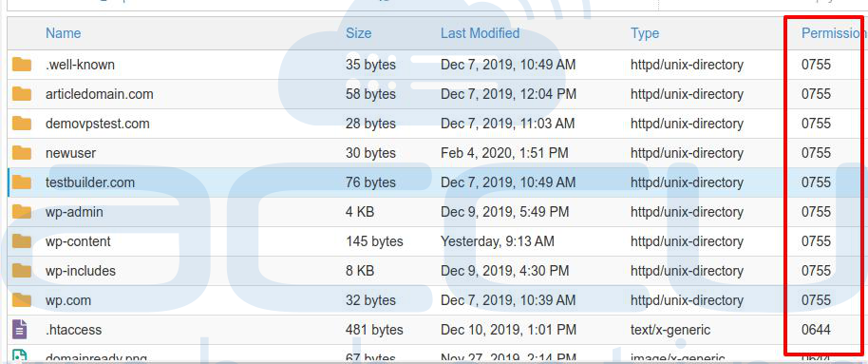The image size is (868, 364).
Task: Click the 145 bytes size cell
Action: tap(374, 241)
